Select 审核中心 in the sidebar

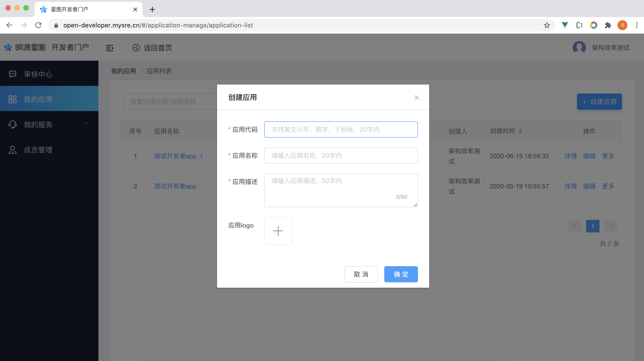(38, 74)
